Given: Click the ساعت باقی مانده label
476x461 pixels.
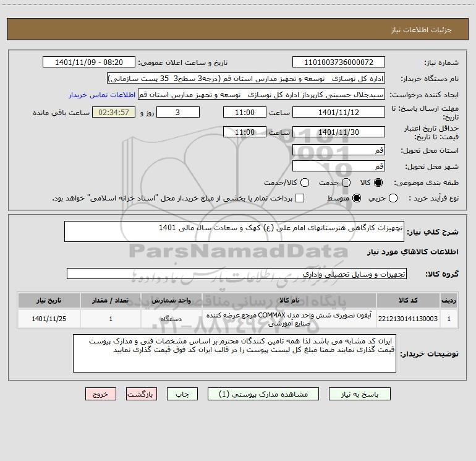Looking at the screenshot, I should tap(61, 113).
